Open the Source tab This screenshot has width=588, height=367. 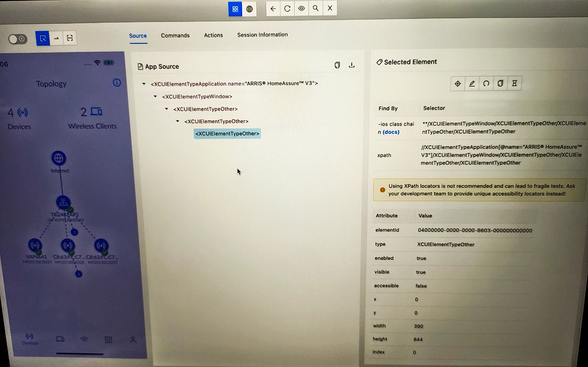(x=138, y=36)
